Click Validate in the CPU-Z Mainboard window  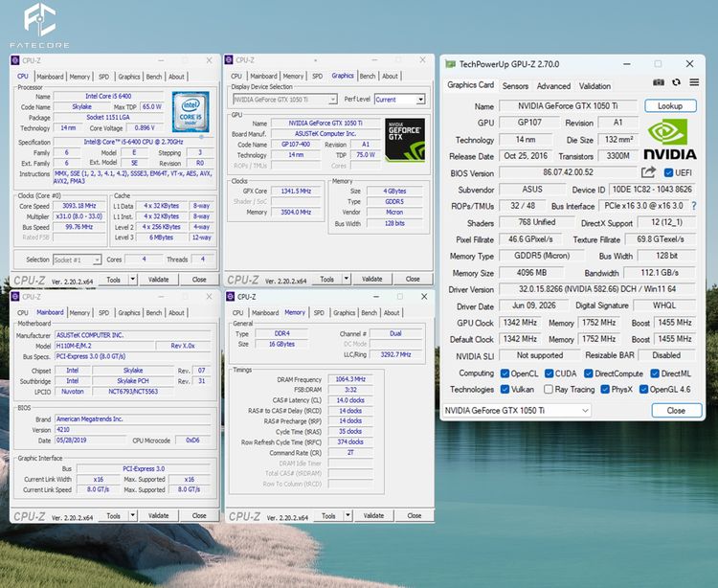158,515
